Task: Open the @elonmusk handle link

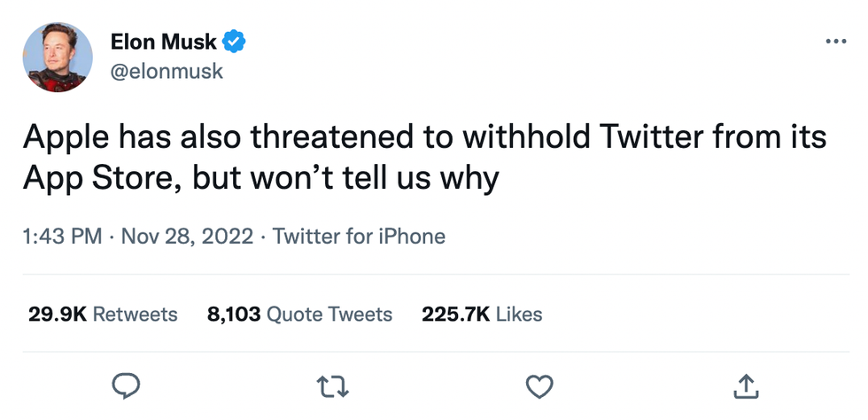Action: pos(167,72)
